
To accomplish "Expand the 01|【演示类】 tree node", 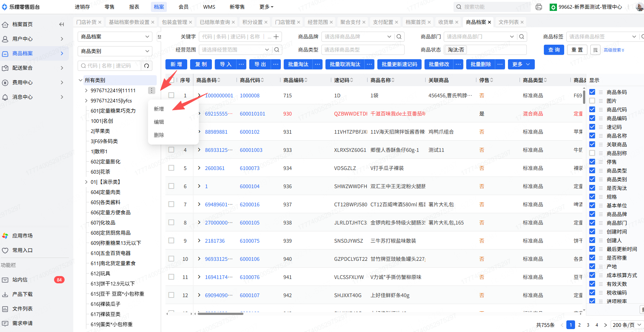I will [86, 182].
